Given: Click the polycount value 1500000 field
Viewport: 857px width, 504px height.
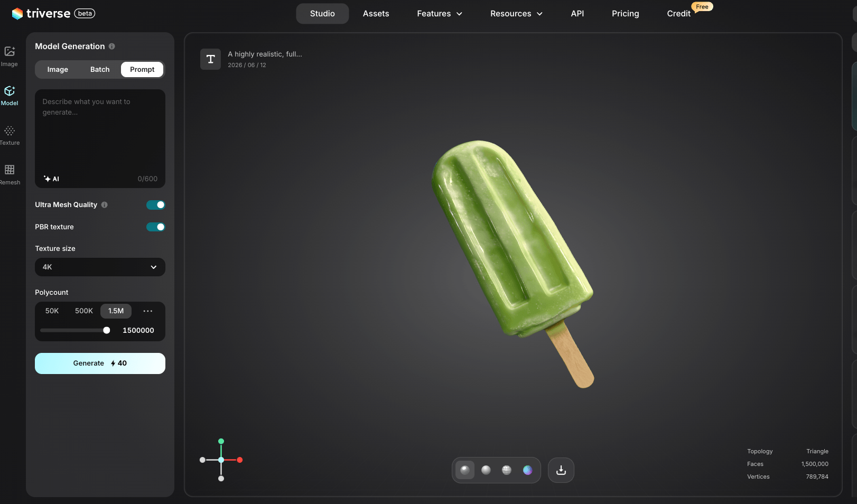Looking at the screenshot, I should pyautogui.click(x=138, y=331).
